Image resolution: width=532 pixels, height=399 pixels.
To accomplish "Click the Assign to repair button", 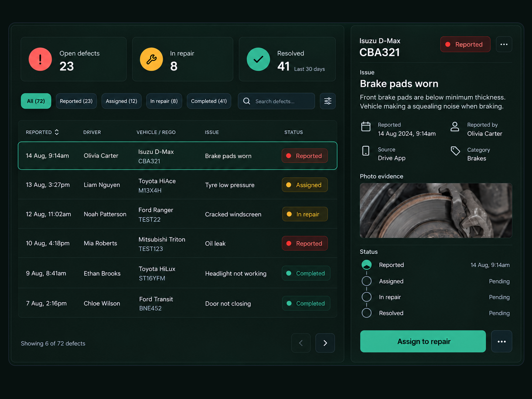I will point(423,341).
